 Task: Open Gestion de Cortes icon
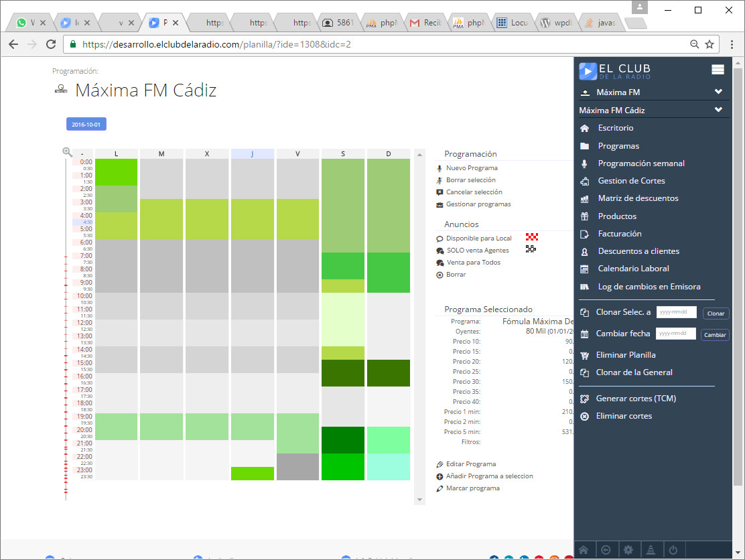point(584,181)
